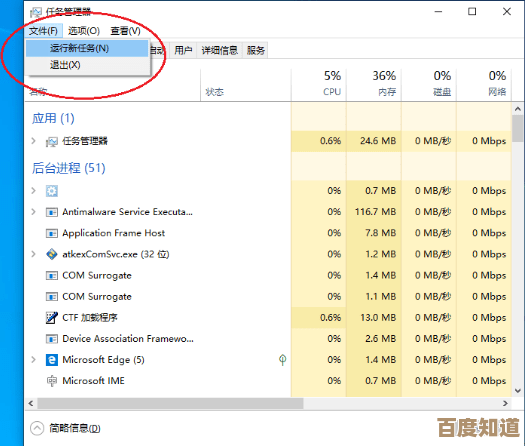Open the 选项(O) menu
Screen dimensions: 525x446
(x=84, y=31)
